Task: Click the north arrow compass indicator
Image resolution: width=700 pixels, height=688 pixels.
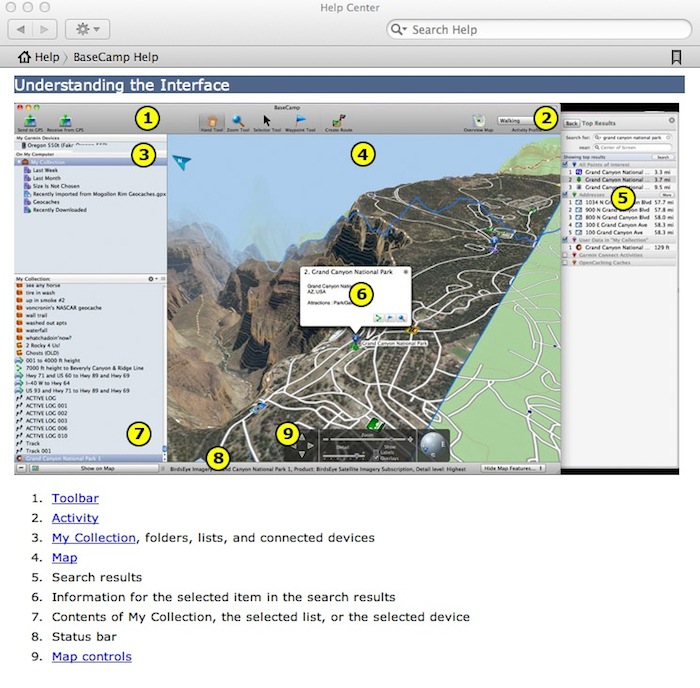Action: tap(182, 162)
